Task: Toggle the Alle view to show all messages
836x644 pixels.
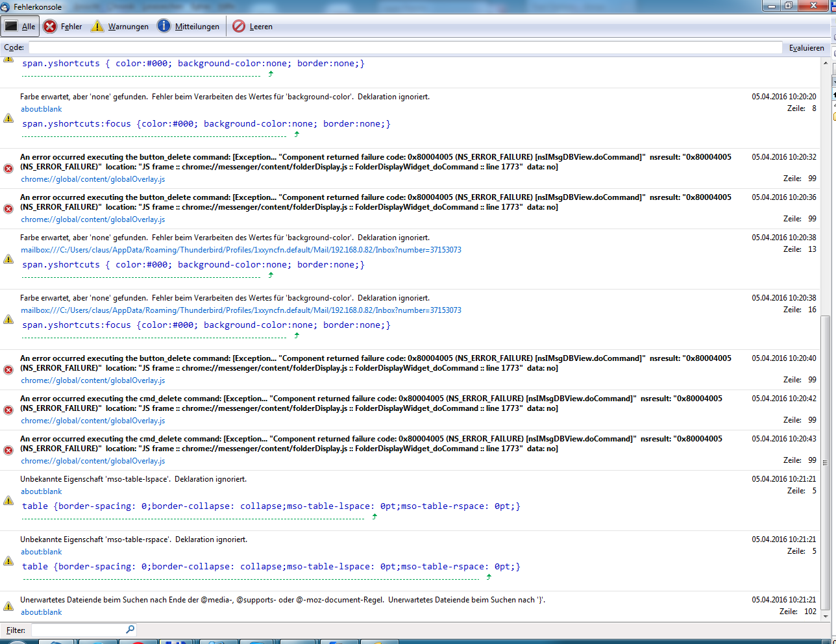Action: coord(20,27)
